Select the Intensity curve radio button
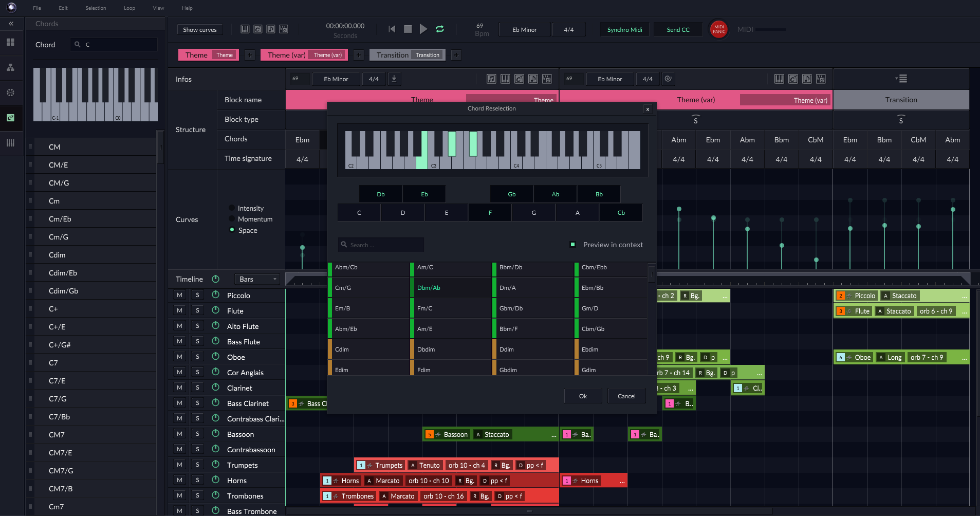 (x=232, y=208)
